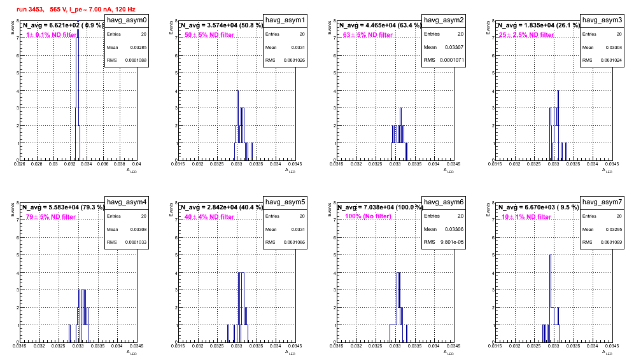Click the N_avg = 6.621e+02 label
The image size is (634, 364).
click(62, 25)
